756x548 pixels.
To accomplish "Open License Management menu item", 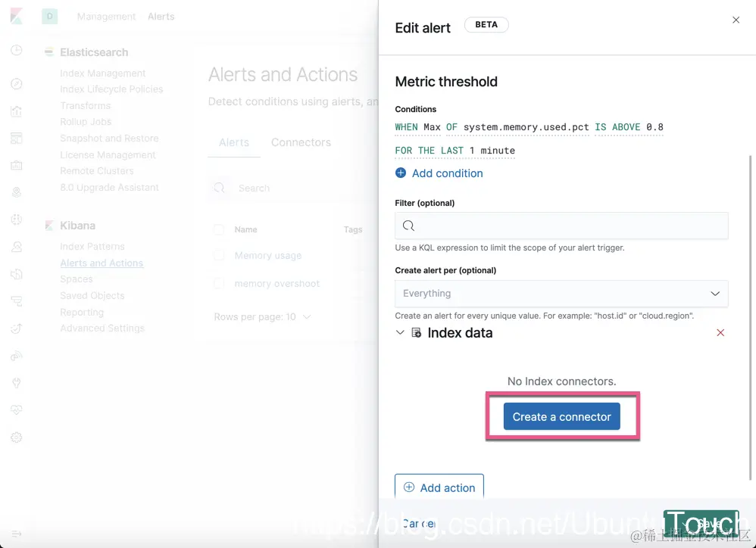I will coord(108,154).
